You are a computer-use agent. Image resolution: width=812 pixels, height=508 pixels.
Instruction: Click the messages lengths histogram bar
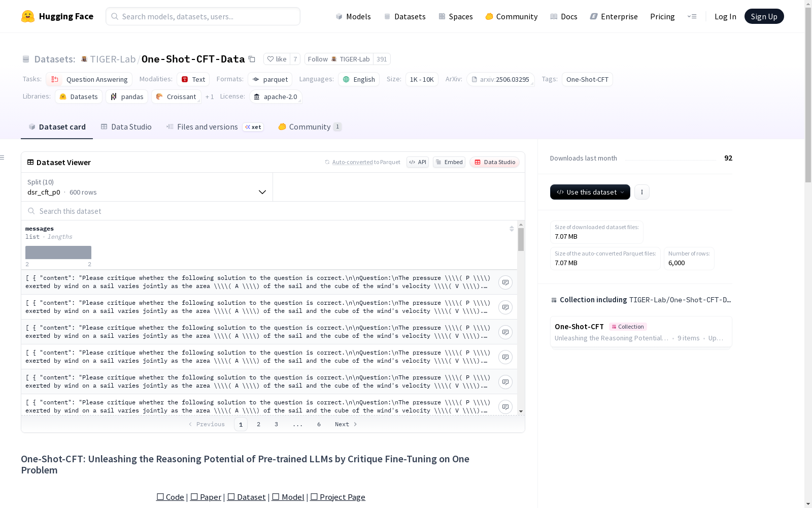click(x=58, y=252)
